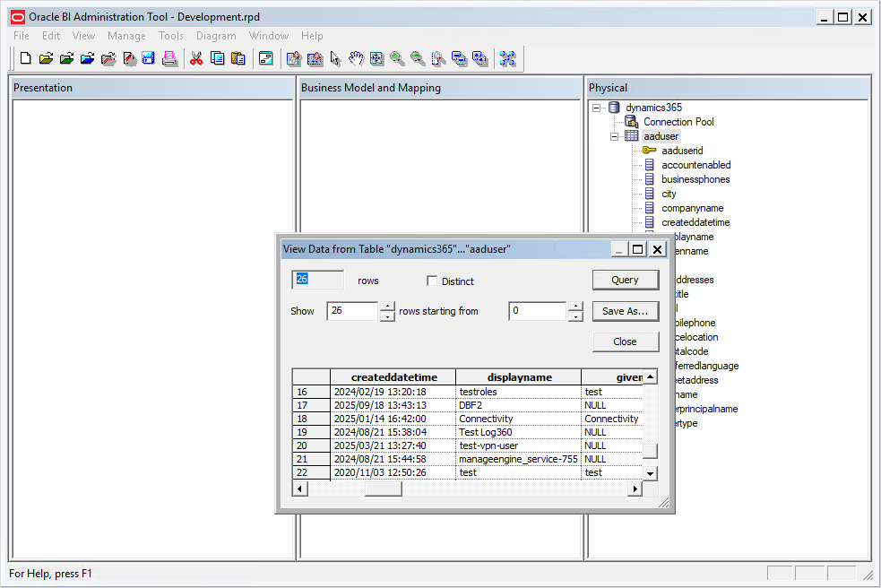
Task: Click the Paste clipboard toolbar icon
Action: pyautogui.click(x=238, y=59)
